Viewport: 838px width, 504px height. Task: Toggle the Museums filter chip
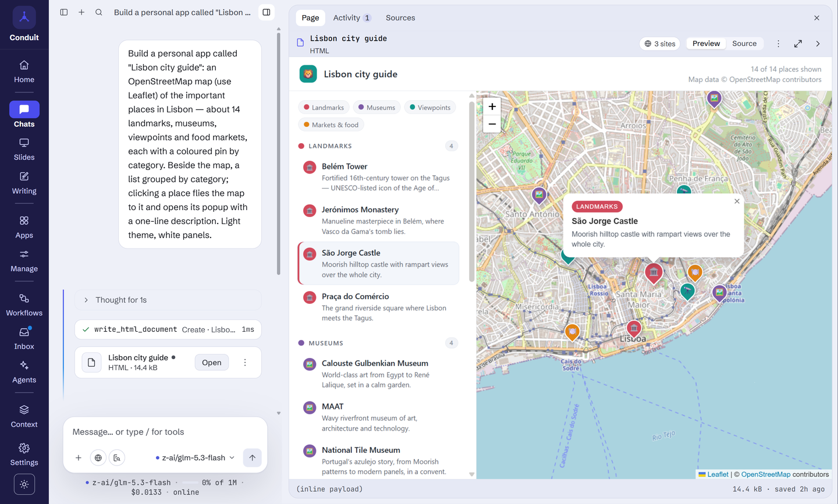(x=377, y=108)
